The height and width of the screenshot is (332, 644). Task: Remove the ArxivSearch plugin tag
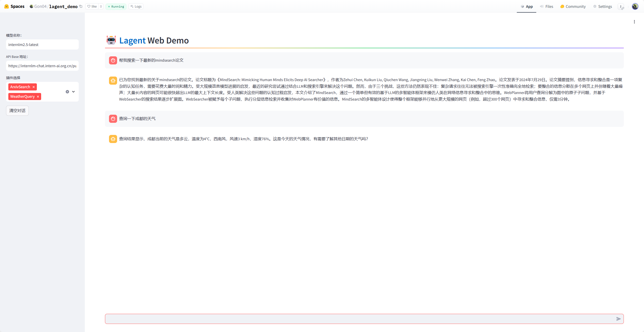(x=34, y=87)
